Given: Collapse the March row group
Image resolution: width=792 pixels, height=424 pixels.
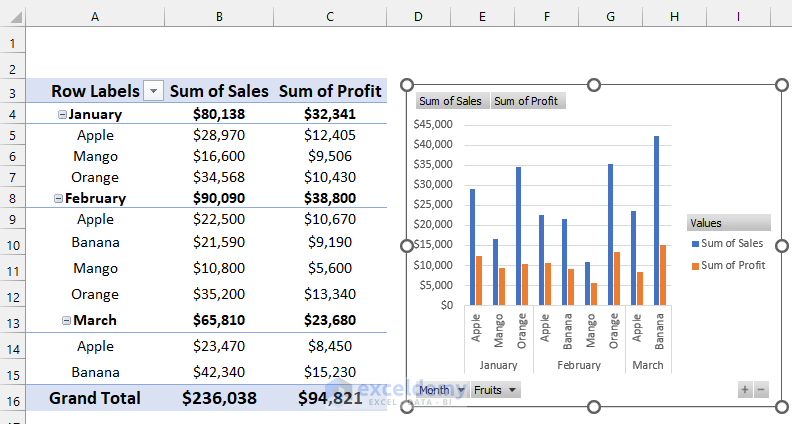Looking at the screenshot, I should pyautogui.click(x=66, y=320).
